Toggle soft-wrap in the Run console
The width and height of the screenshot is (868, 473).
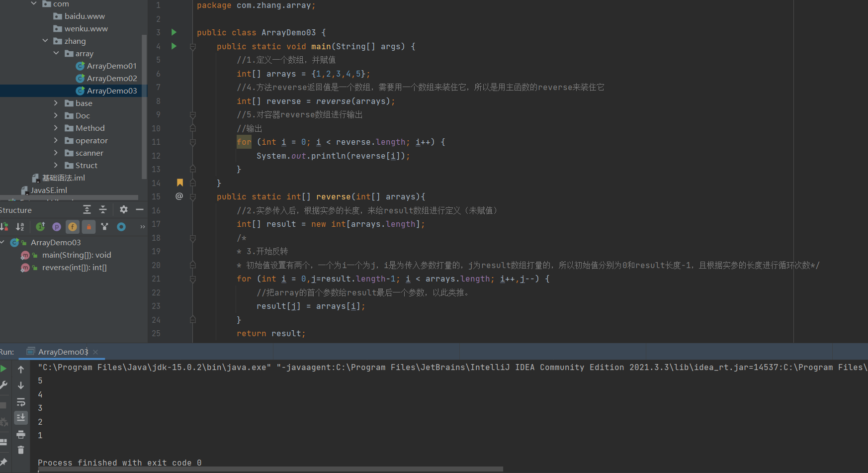[21, 402]
